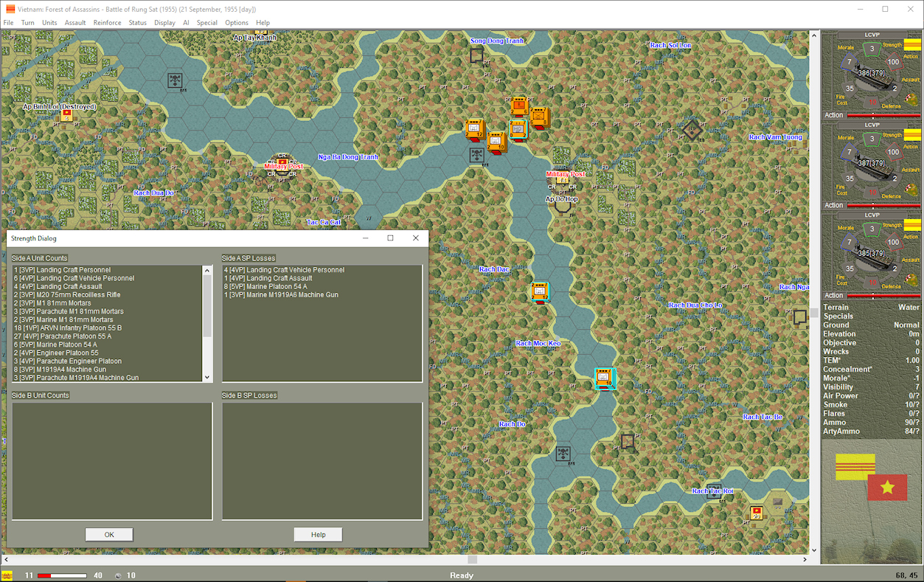Click the Action bar of LCVP card 386(379)
This screenshot has width=924, height=582.
[x=883, y=116]
